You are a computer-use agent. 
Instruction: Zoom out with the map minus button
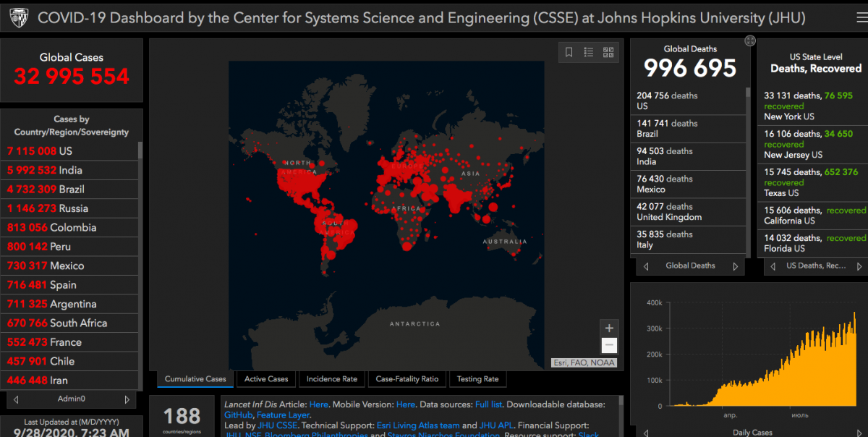tap(609, 346)
